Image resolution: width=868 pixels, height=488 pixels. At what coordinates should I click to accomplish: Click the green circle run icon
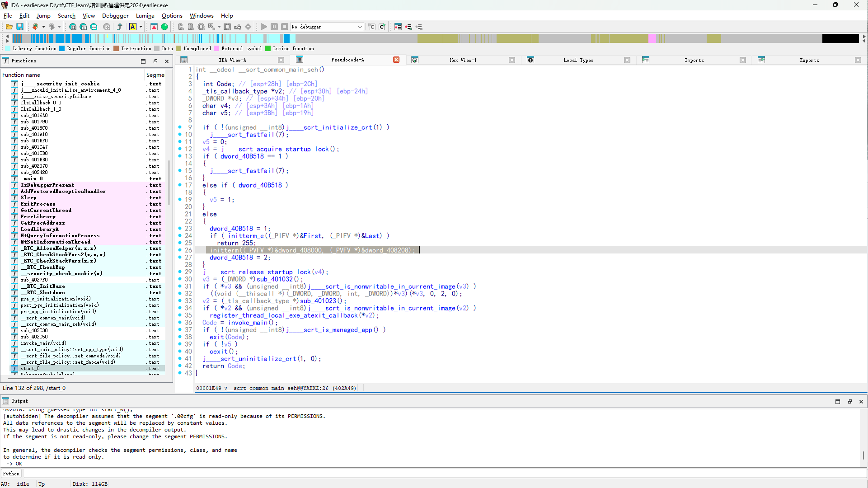point(164,27)
